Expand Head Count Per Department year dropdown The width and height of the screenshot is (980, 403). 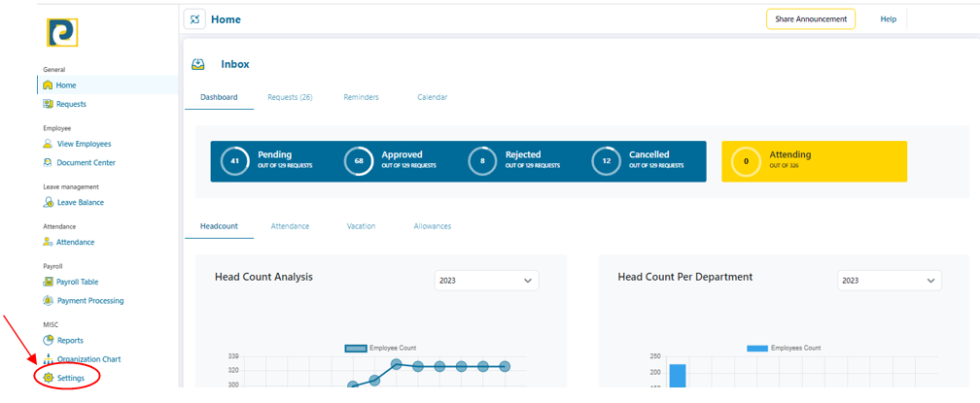point(890,281)
